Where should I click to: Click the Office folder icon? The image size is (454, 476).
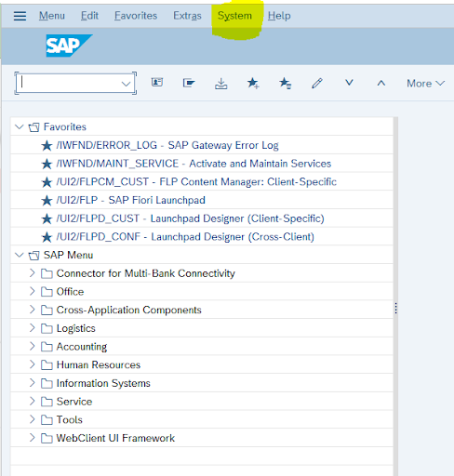coord(47,292)
